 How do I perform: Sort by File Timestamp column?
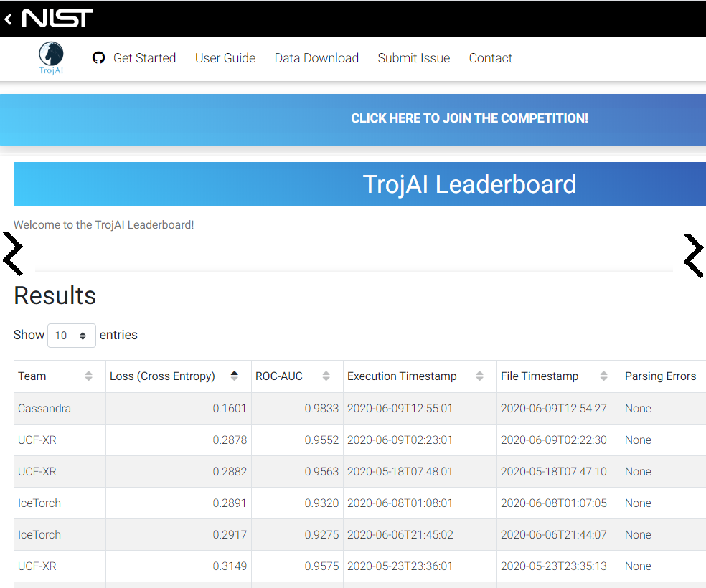tap(558, 376)
